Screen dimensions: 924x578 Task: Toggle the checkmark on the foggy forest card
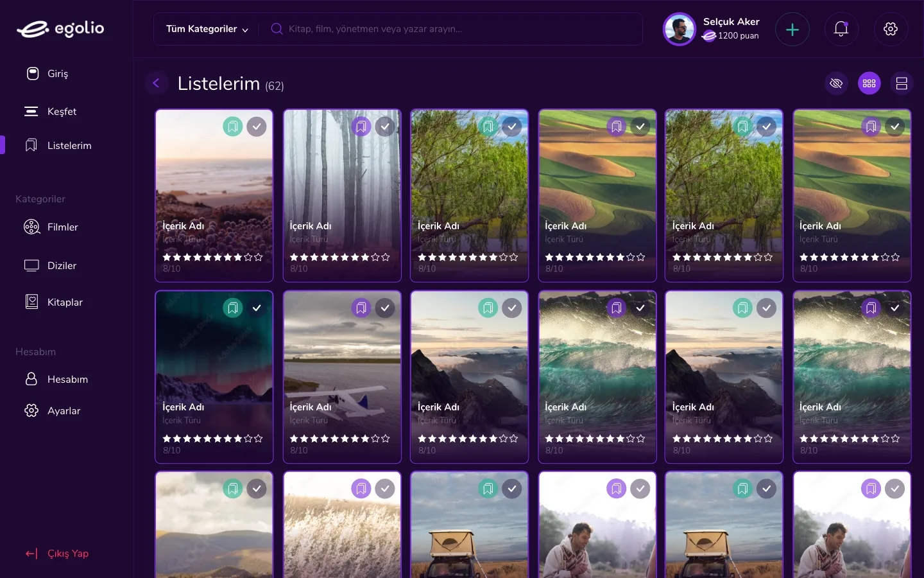coord(385,127)
